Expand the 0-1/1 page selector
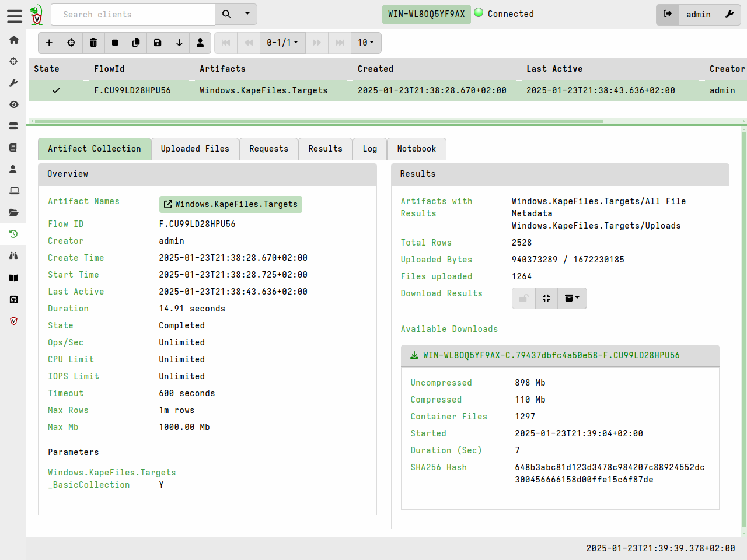747x560 pixels. click(x=282, y=43)
